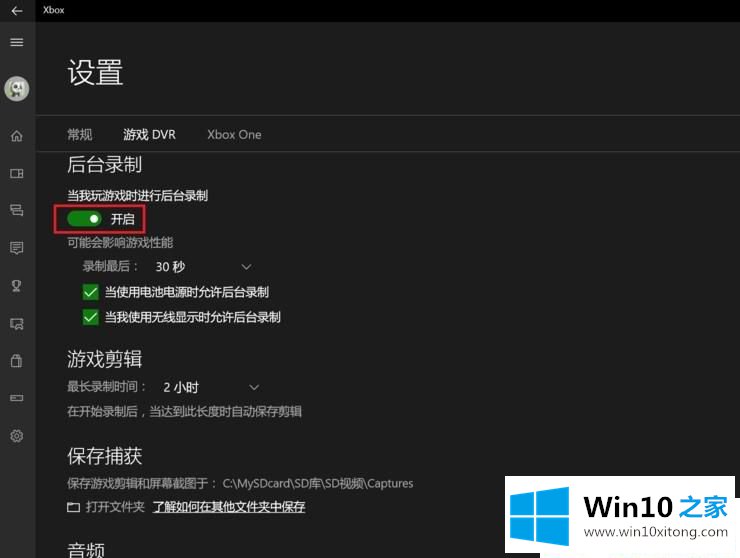Click the 后台录制 section heading
The image size is (740, 558).
point(104,165)
